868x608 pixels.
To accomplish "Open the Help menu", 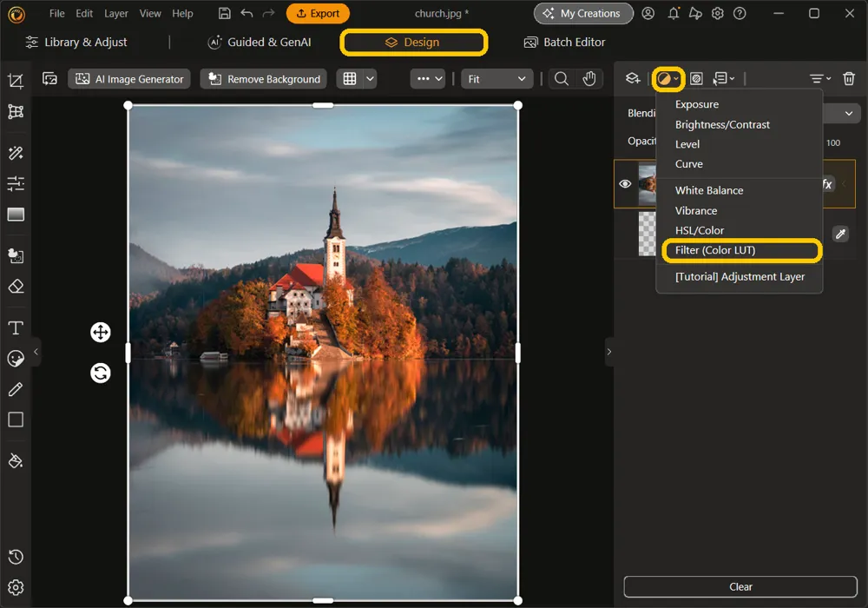I will click(182, 13).
